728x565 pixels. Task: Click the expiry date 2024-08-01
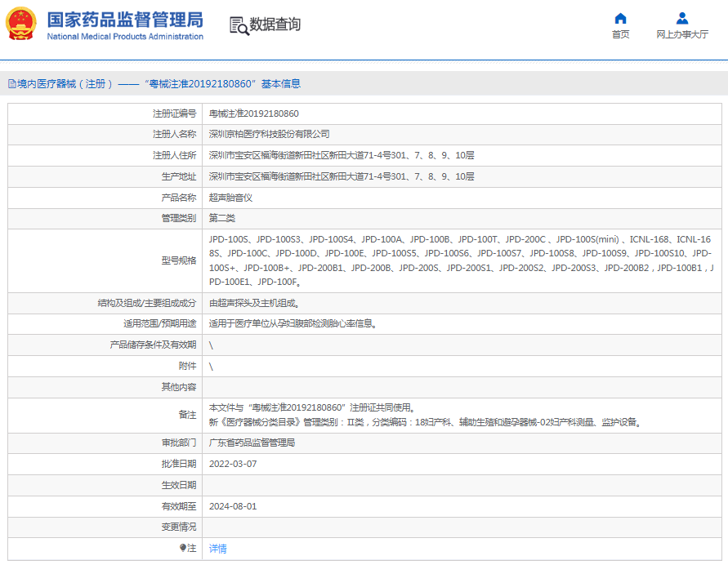click(233, 506)
